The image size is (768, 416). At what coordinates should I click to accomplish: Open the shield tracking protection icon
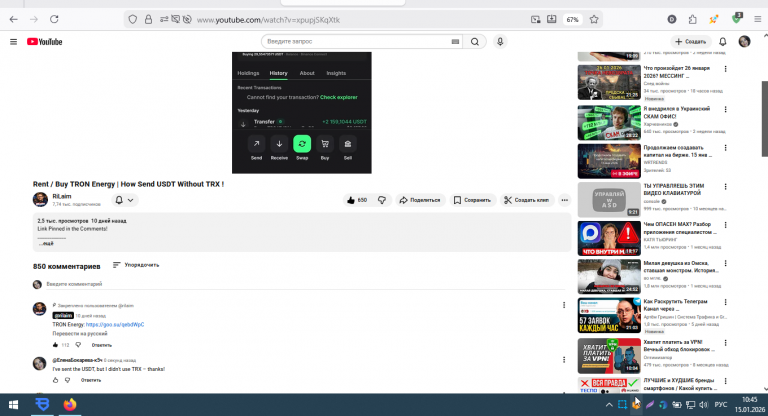point(133,20)
